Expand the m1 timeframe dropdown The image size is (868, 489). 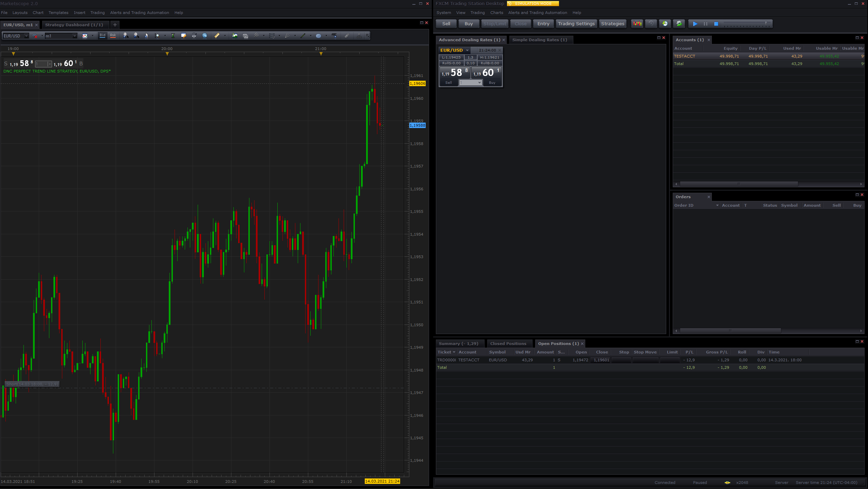pos(61,36)
